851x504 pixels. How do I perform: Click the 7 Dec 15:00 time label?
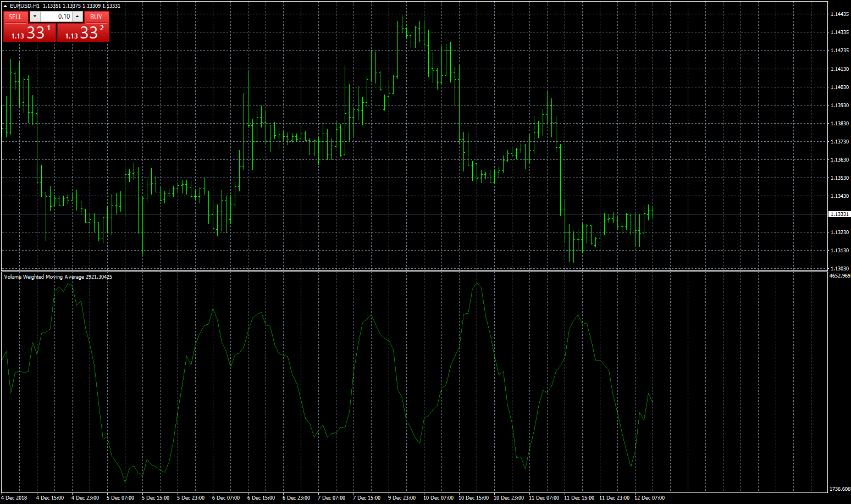pos(367,498)
